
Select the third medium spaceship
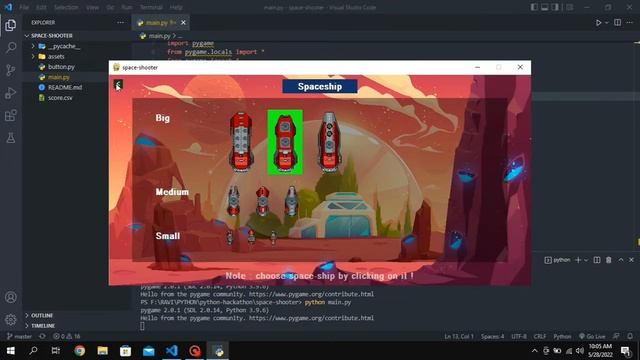[x=291, y=201]
